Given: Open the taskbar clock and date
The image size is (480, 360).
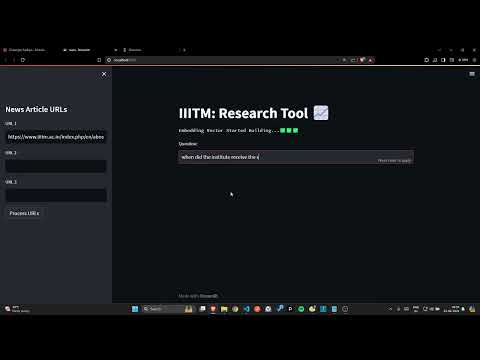Looking at the screenshot, I should coord(451,309).
